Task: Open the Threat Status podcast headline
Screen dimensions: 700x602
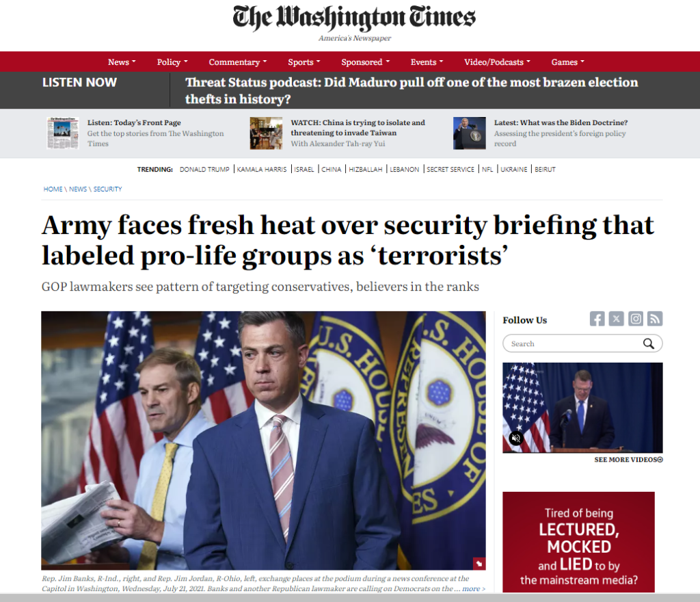Action: click(412, 91)
